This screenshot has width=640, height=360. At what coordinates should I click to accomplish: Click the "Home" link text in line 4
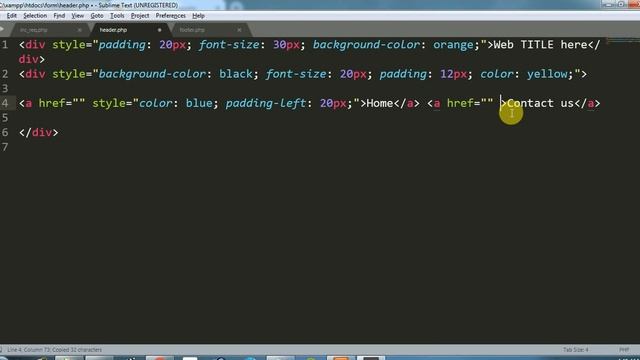(380, 103)
